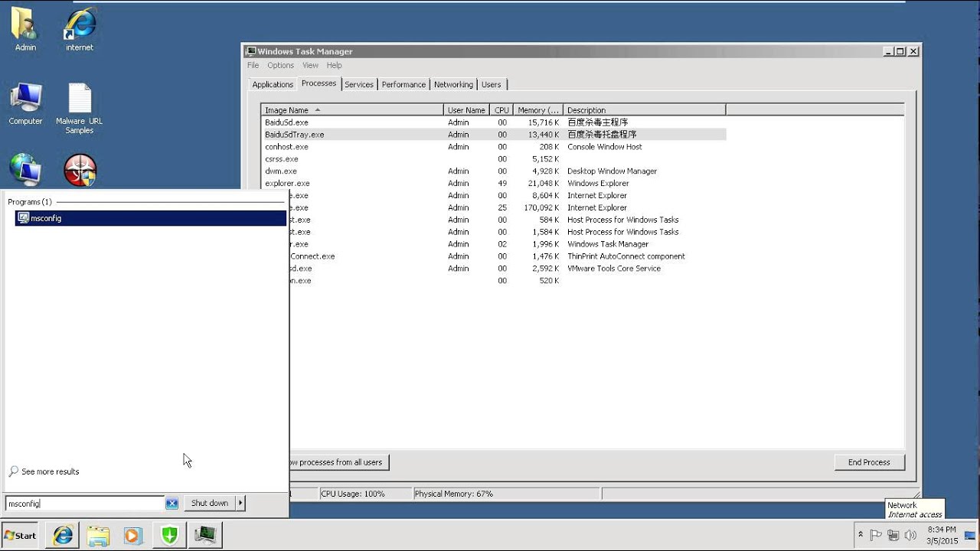Open the Computer desktop icon
Viewport: 980px width, 551px height.
tap(25, 103)
